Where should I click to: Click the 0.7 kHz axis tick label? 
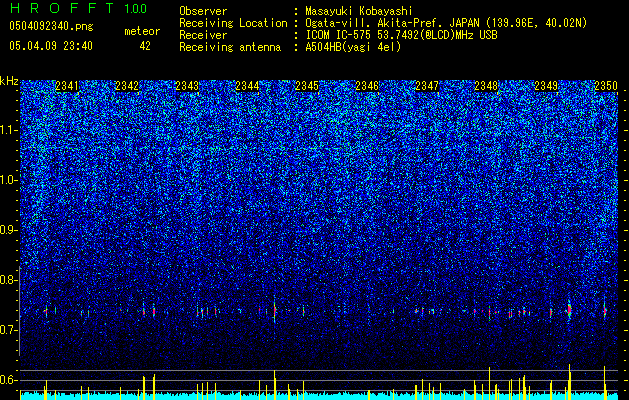click(x=9, y=330)
